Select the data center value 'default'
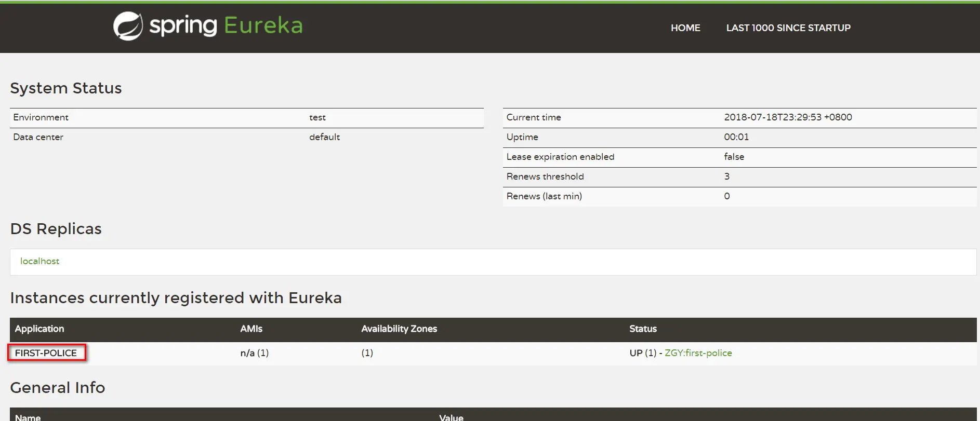The height and width of the screenshot is (421, 980). point(324,137)
